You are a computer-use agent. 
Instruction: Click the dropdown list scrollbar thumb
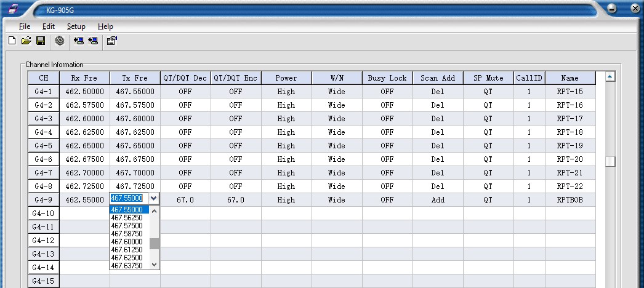click(x=154, y=243)
